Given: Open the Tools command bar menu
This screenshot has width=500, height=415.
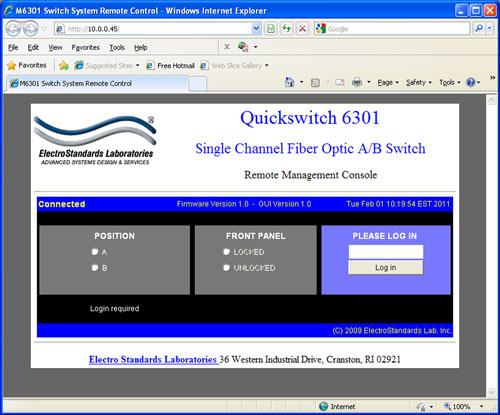Looking at the screenshot, I should click(450, 82).
